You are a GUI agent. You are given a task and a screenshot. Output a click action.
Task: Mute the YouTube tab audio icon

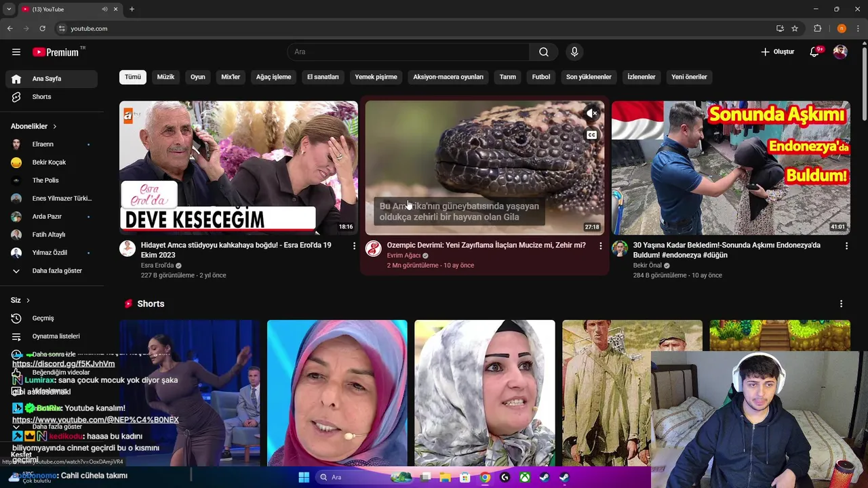coord(104,9)
